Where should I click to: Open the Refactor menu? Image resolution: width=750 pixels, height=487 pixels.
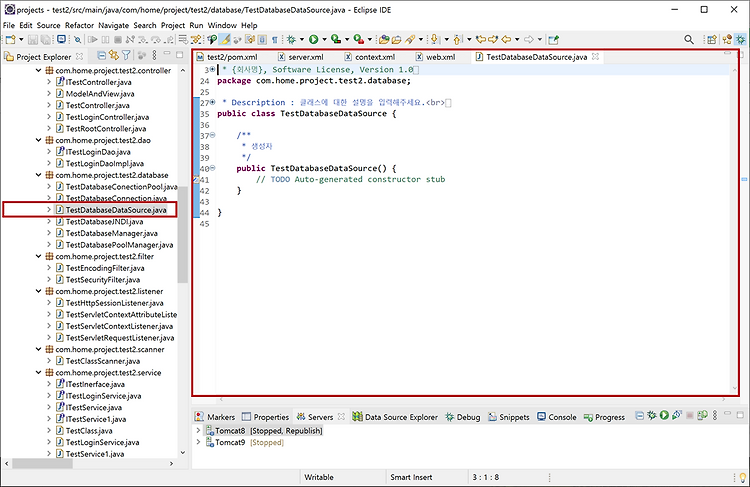(79, 25)
